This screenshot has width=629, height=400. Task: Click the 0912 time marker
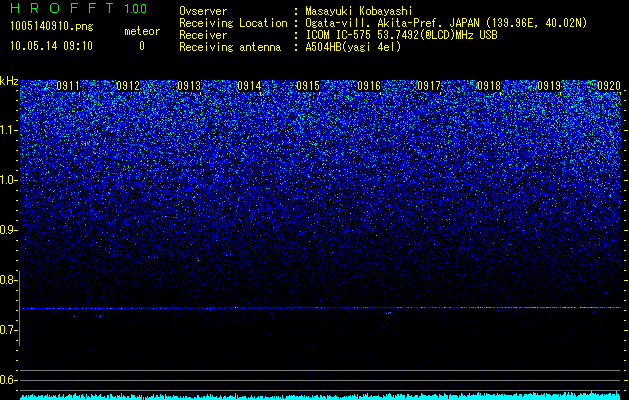coord(128,86)
